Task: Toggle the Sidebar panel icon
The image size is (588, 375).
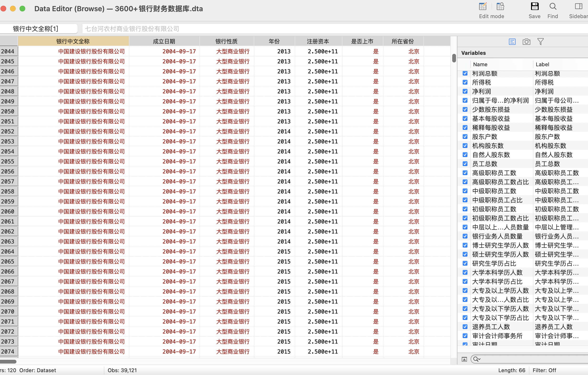Action: pyautogui.click(x=578, y=6)
